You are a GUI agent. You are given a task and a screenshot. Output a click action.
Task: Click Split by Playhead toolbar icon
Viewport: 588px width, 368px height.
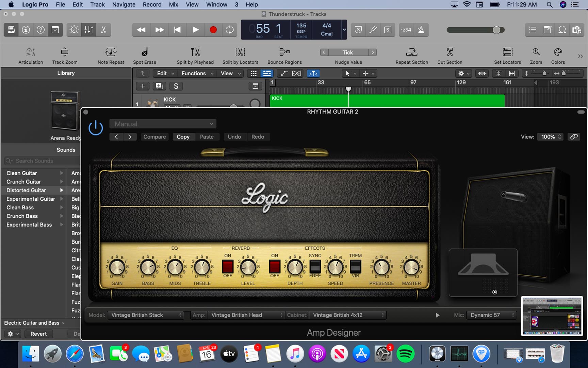[x=195, y=52]
